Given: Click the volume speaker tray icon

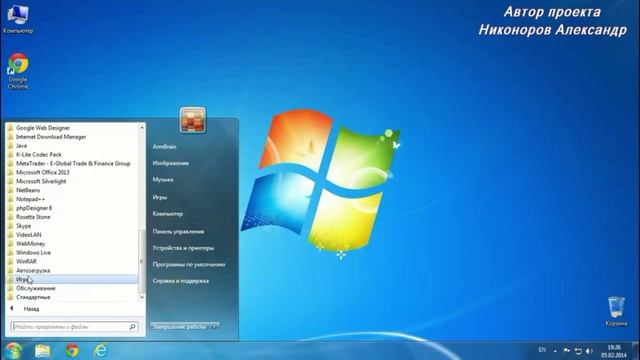Looking at the screenshot, I should (x=589, y=351).
